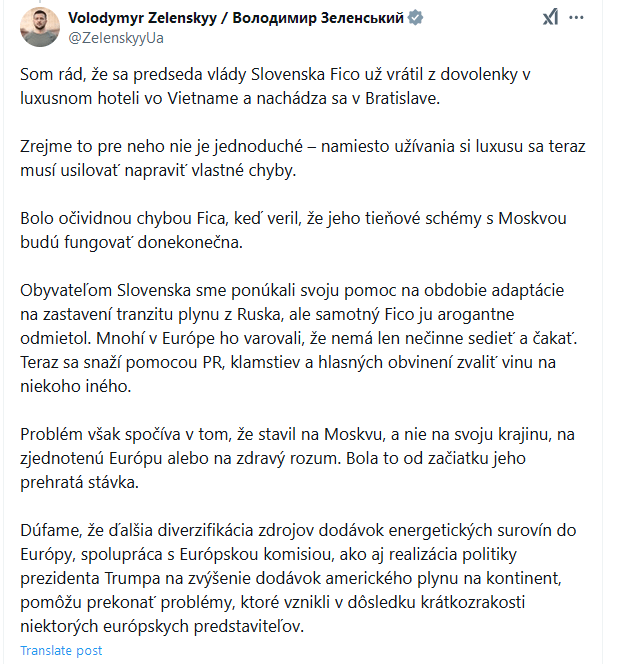Click the final paragraph starting 'Dúfame, že ďalšia'

[x=298, y=578]
